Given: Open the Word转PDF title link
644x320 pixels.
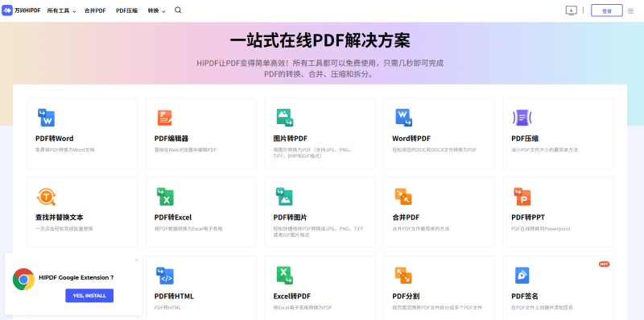Looking at the screenshot, I should [411, 138].
